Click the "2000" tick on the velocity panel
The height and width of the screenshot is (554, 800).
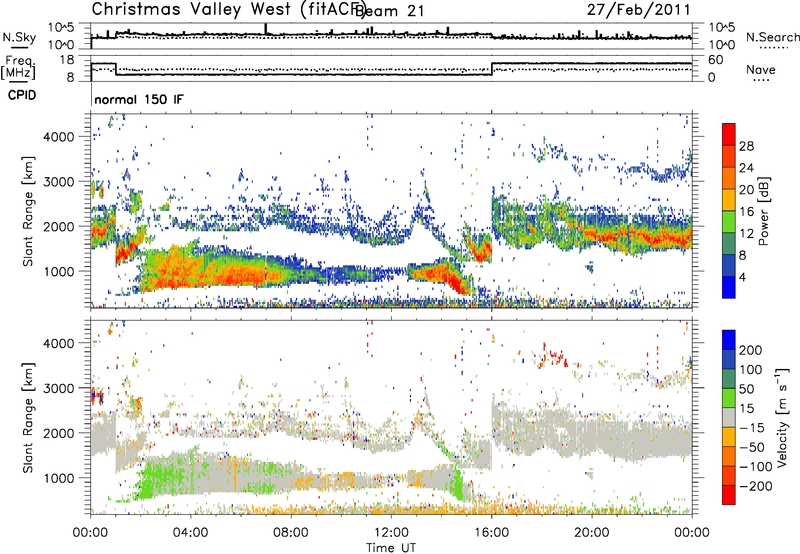point(59,433)
